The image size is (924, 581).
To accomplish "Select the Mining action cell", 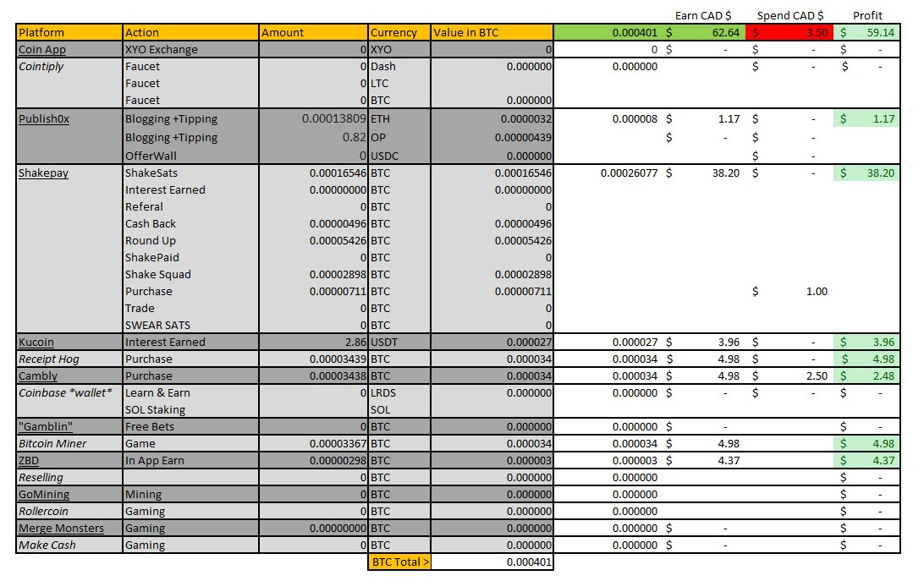I will pyautogui.click(x=191, y=494).
